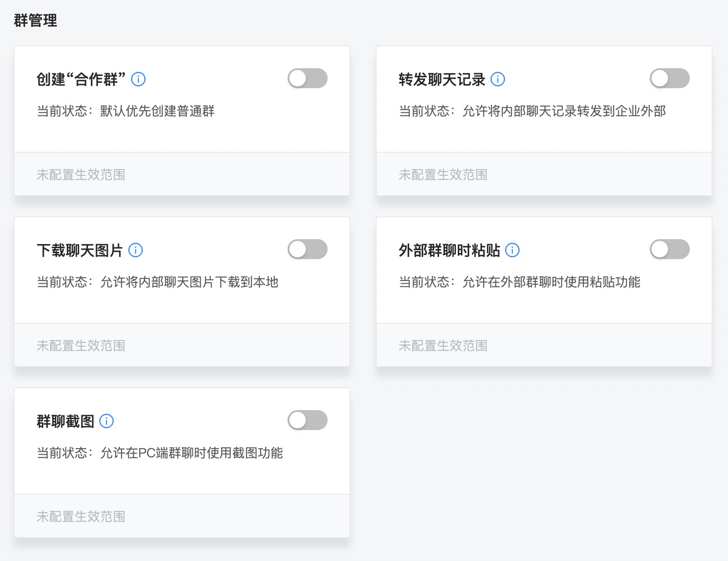Open info icon beside 转发聊天记录
This screenshot has width=728, height=561.
498,79
